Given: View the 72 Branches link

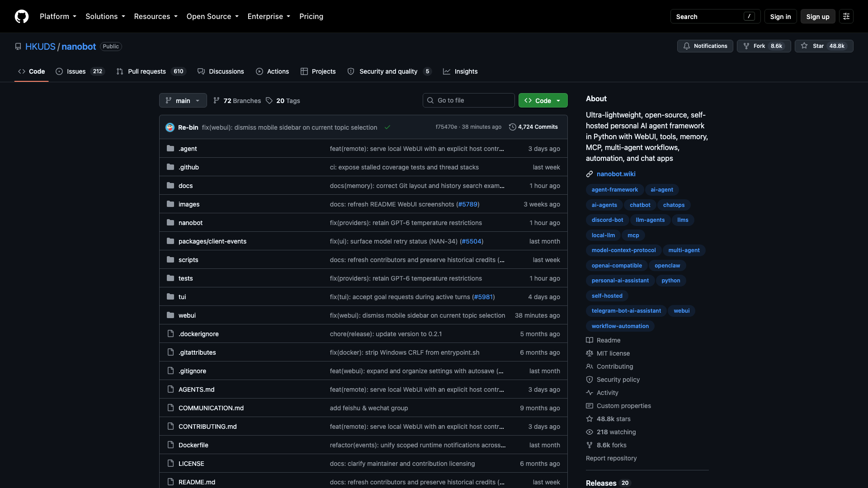Looking at the screenshot, I should (237, 100).
